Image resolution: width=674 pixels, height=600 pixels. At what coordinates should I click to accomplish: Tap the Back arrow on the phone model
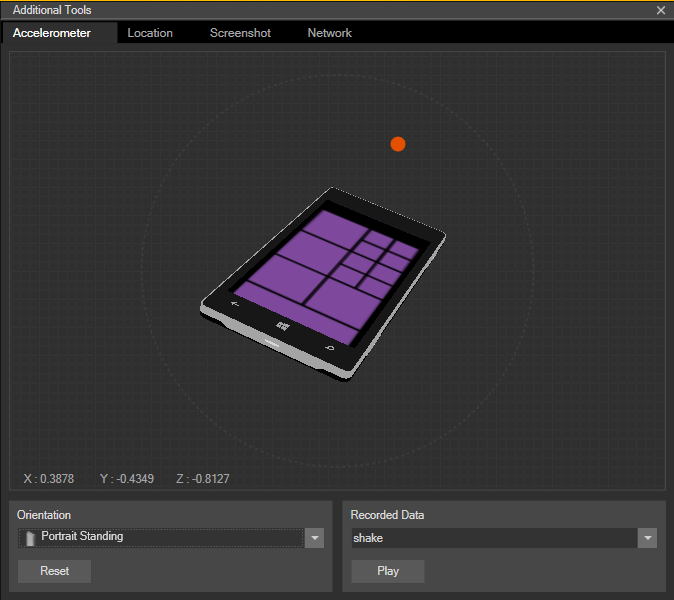235,302
